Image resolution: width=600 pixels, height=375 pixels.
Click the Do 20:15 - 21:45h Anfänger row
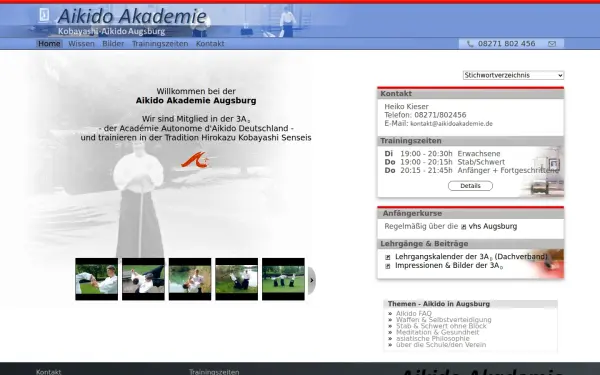[471, 171]
